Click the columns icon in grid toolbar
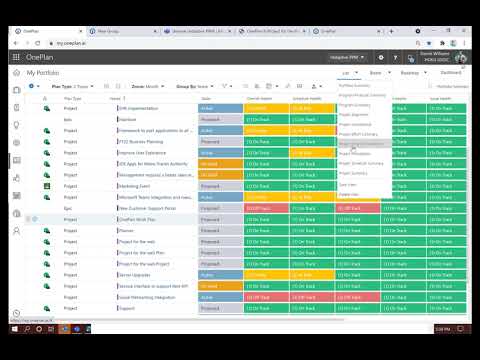Screen dimensions: 480x360 [299, 86]
